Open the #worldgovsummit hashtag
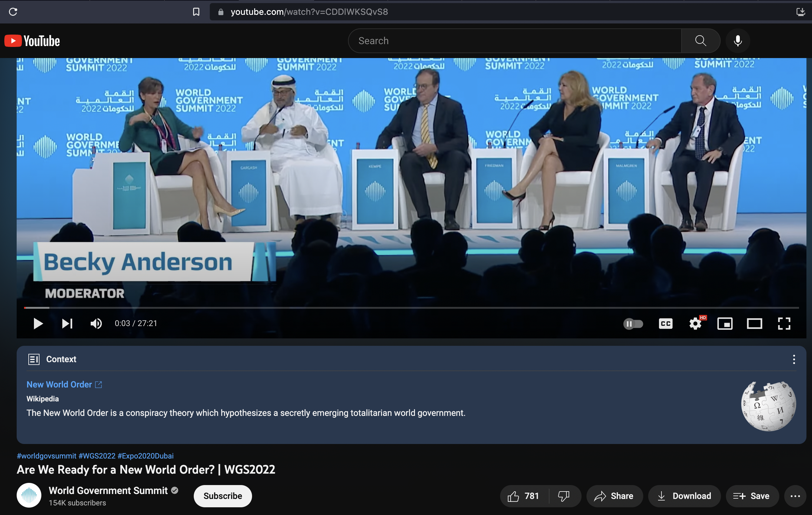This screenshot has height=515, width=812. tap(47, 456)
